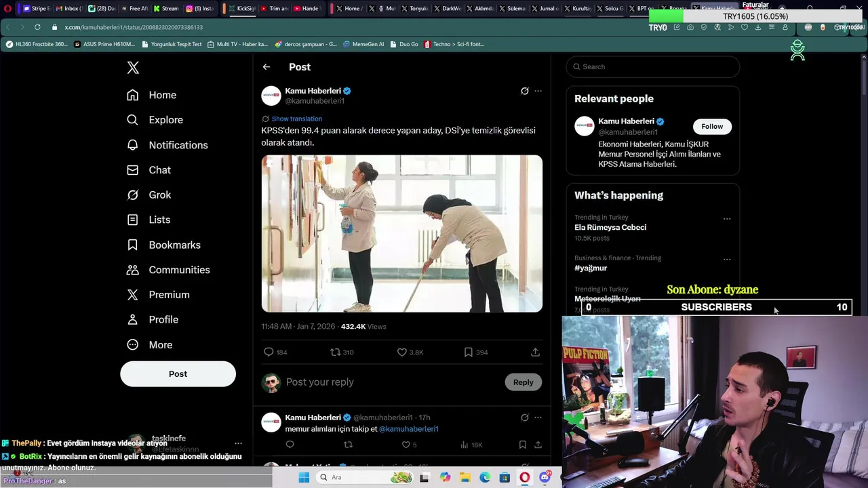This screenshot has width=868, height=488.
Task: Open Ela Rümeysa Cebeci trending topic
Action: (x=610, y=228)
